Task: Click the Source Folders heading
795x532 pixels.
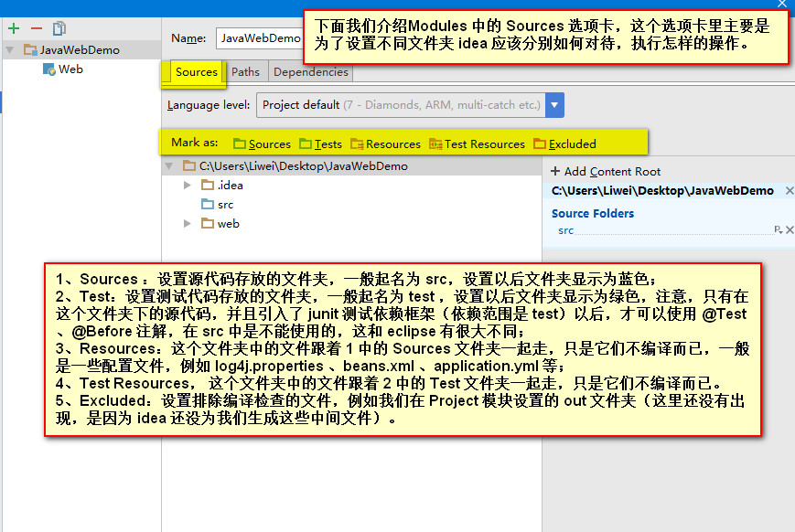Action: 593,213
